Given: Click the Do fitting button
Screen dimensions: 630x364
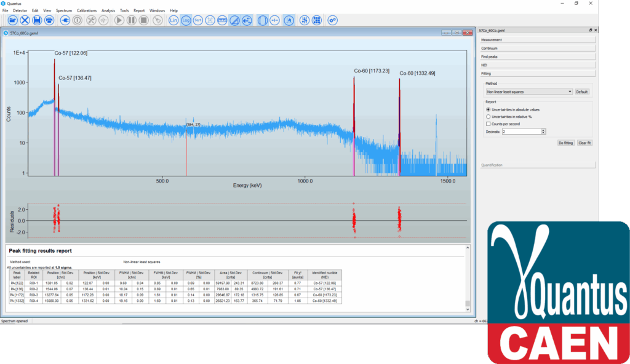Looking at the screenshot, I should point(566,143).
